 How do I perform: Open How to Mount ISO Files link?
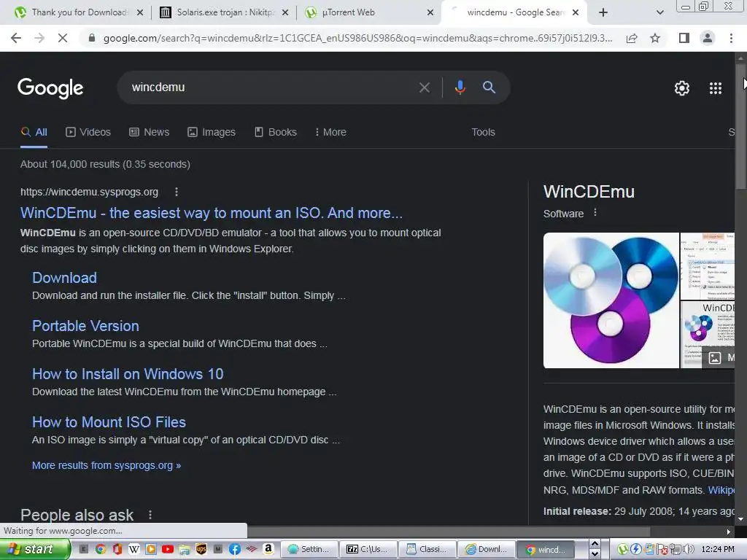[109, 422]
